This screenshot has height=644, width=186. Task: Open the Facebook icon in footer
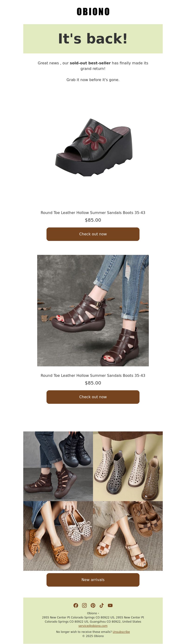(x=76, y=605)
